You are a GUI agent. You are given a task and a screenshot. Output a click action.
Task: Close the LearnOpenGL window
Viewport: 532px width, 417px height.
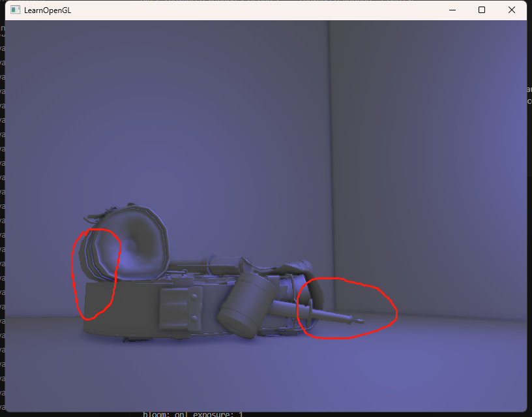(512, 10)
